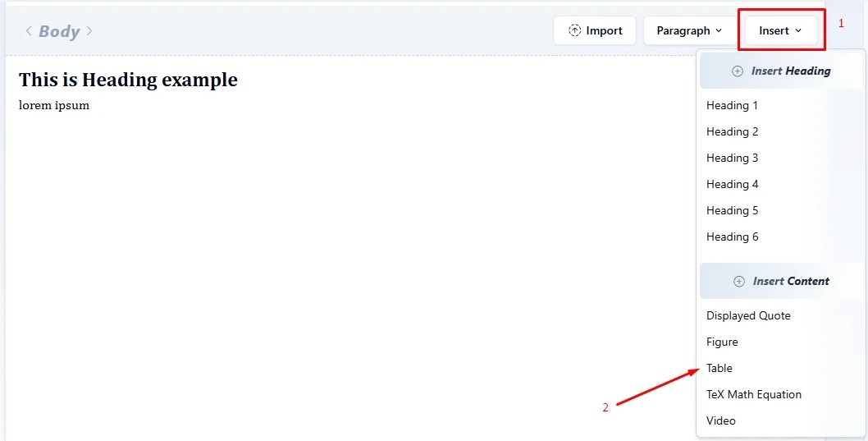This screenshot has width=868, height=441.
Task: Select the Heading 5 entry
Action: pos(732,210)
